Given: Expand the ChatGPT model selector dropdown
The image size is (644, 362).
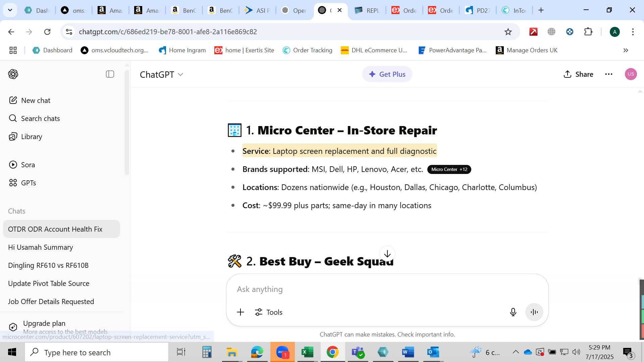Looking at the screenshot, I should [162, 74].
